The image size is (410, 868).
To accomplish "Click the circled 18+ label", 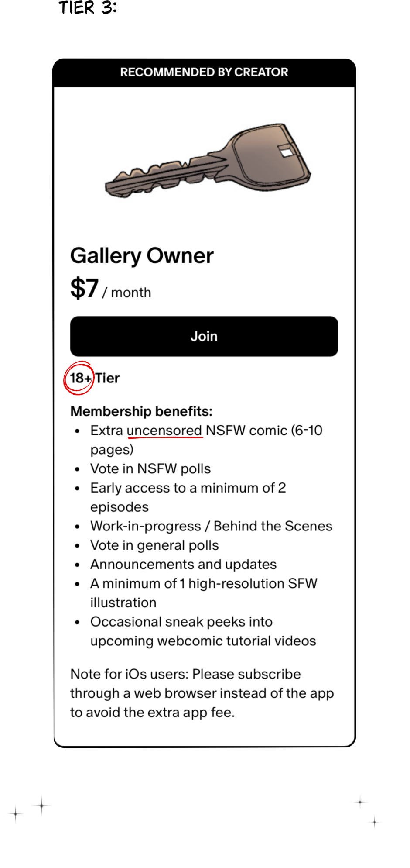I will (80, 378).
